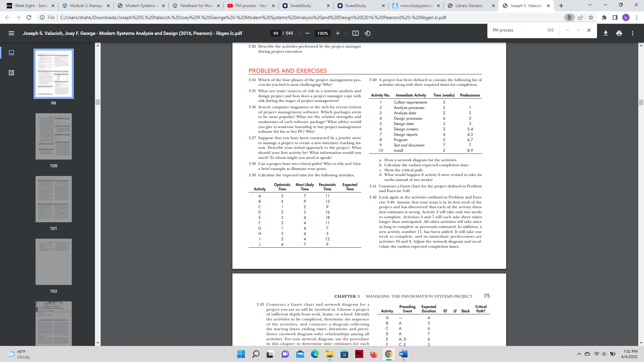Zoom out with the minus icon
644x362 pixels.
[307, 33]
